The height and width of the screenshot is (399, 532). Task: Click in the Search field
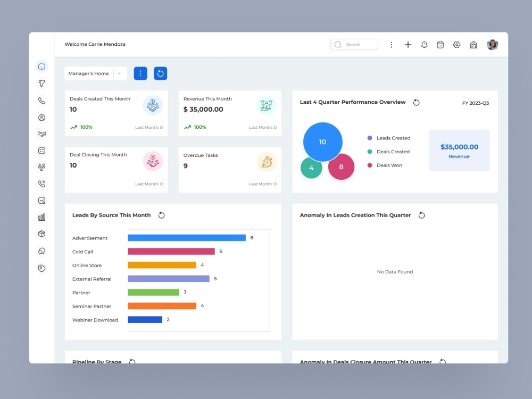click(x=354, y=45)
